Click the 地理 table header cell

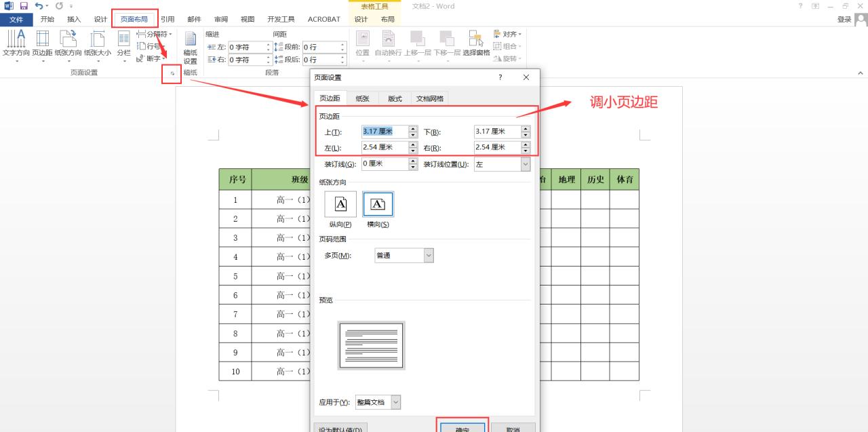point(566,180)
